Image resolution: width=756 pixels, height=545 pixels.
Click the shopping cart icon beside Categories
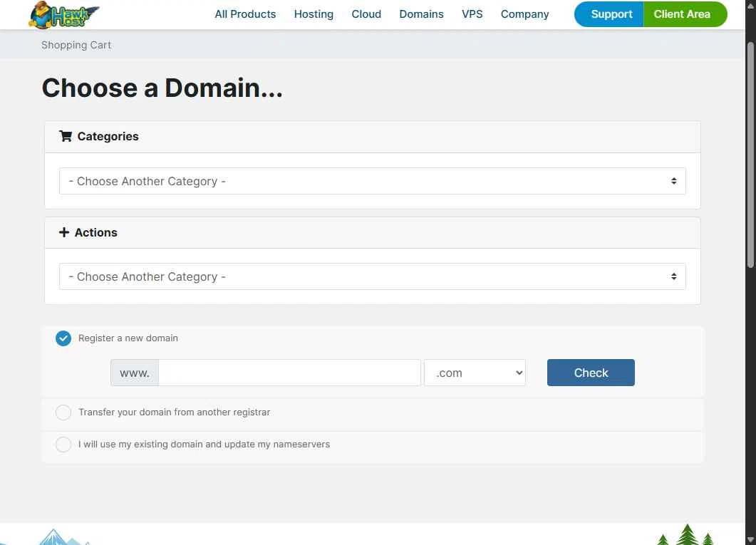pyautogui.click(x=66, y=136)
